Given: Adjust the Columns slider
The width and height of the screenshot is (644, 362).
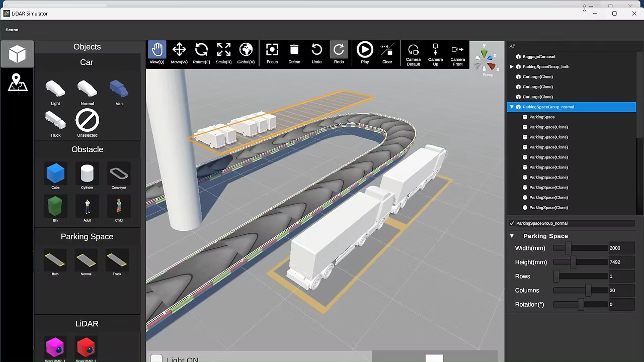Looking at the screenshot, I should (588, 290).
